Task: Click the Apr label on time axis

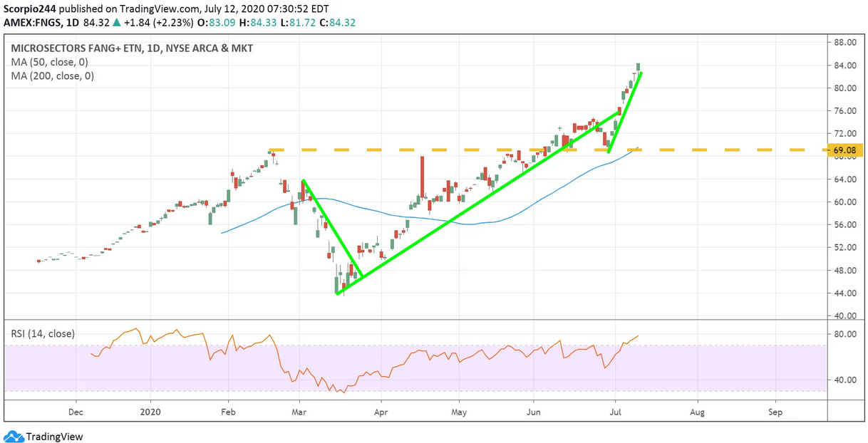Action: pyautogui.click(x=381, y=412)
